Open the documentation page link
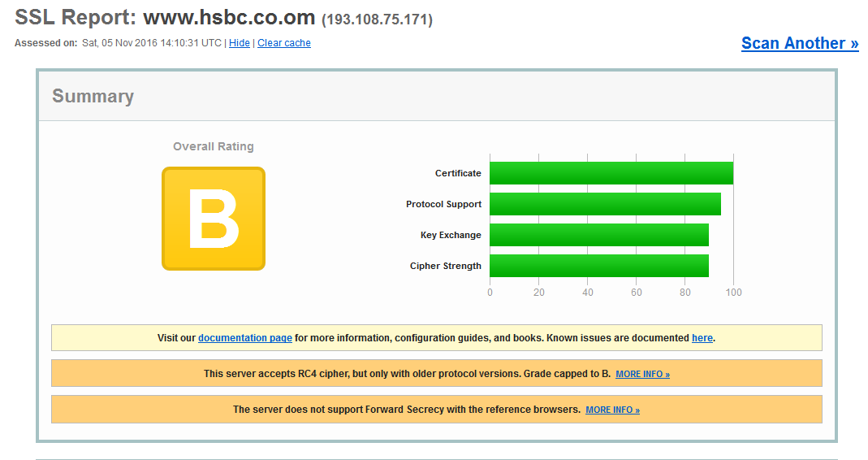 click(245, 337)
